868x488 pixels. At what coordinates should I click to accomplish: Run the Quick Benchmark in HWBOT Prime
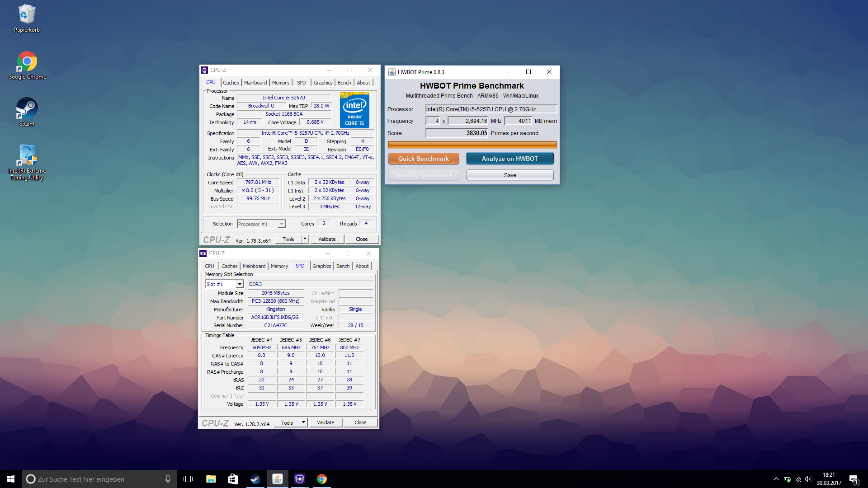coord(424,159)
